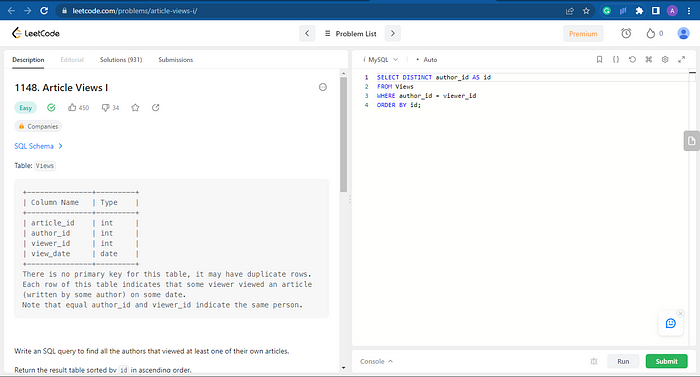This screenshot has width=700, height=377.
Task: Expand the editor to fullscreen
Action: [x=681, y=59]
